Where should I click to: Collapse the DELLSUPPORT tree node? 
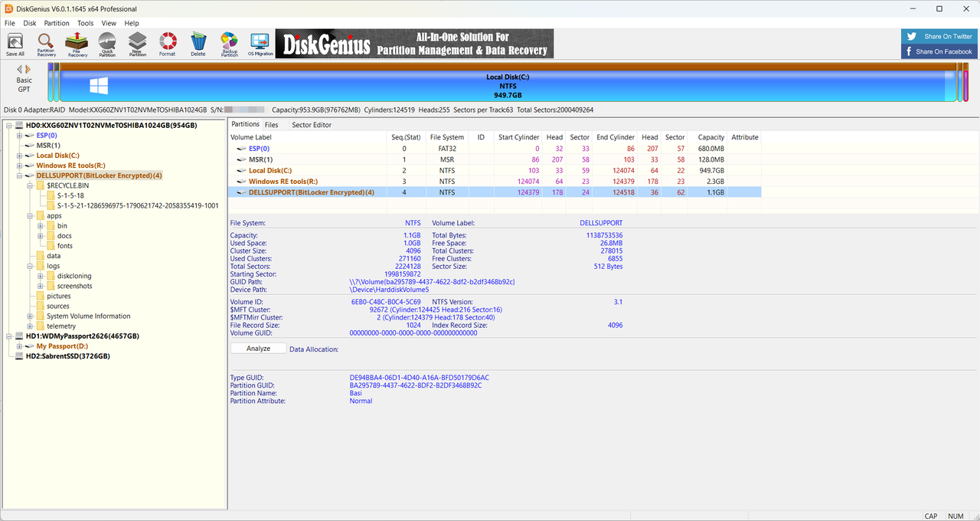(20, 175)
